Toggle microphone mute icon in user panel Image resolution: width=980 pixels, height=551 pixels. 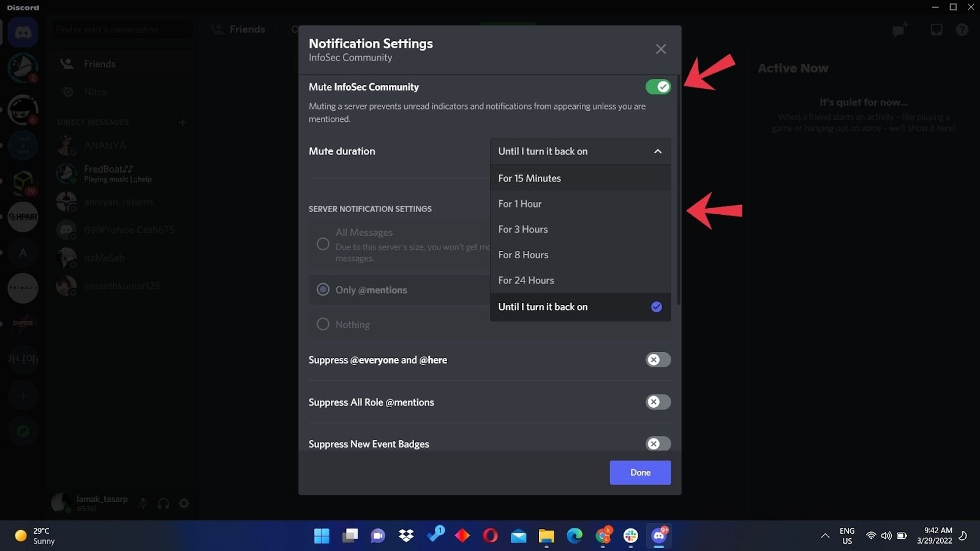(143, 503)
